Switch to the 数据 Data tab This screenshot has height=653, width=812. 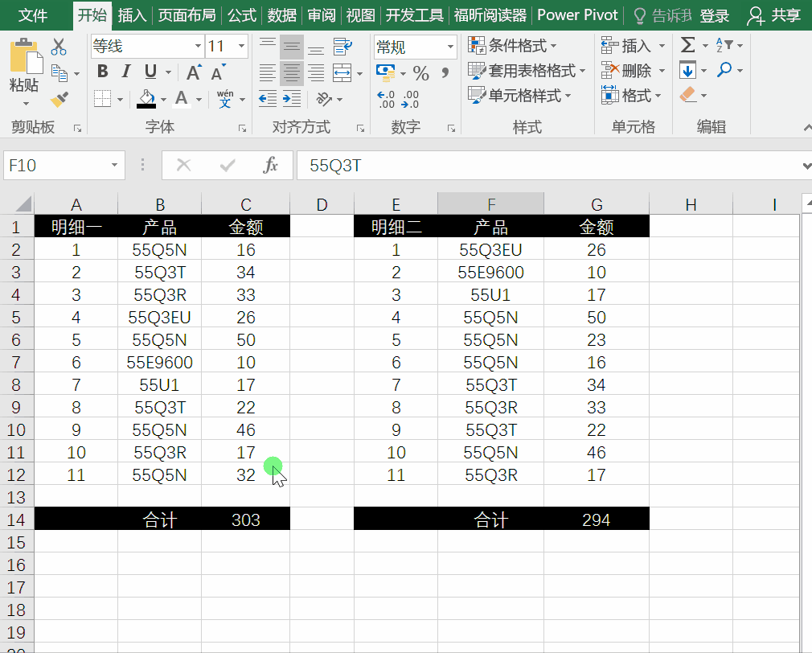281,15
